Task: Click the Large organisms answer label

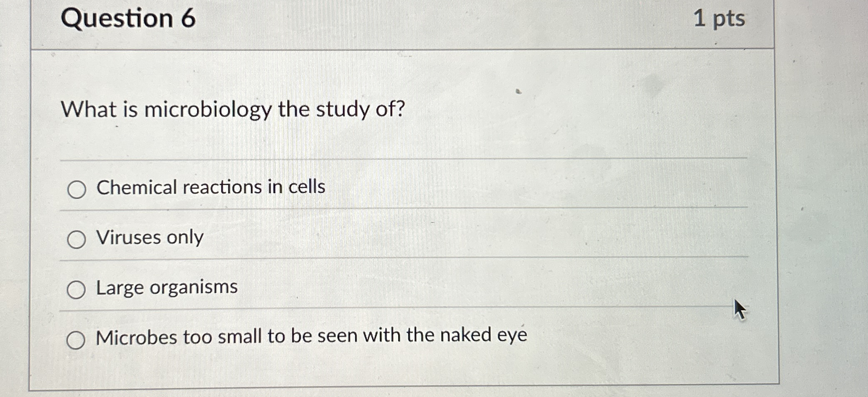Action: [166, 288]
